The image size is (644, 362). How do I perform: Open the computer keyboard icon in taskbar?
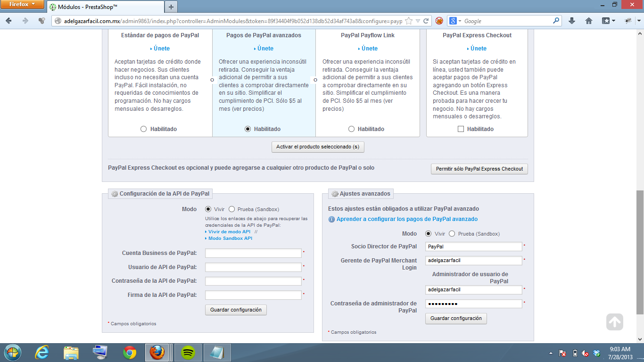(x=100, y=352)
